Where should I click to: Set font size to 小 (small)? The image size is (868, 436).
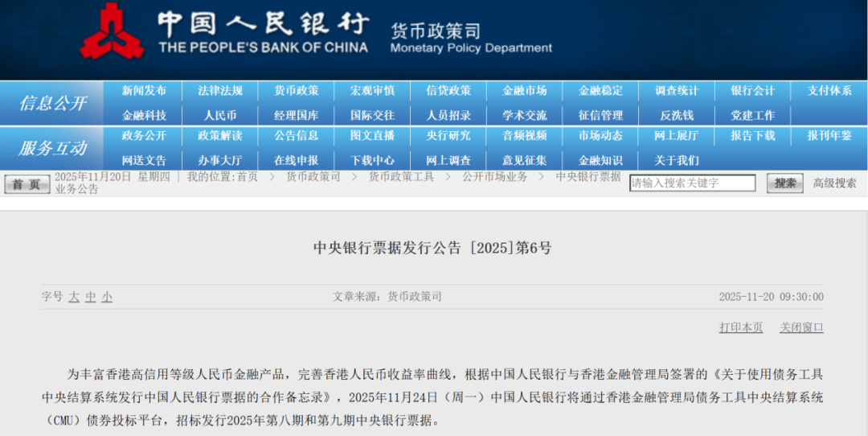click(107, 297)
